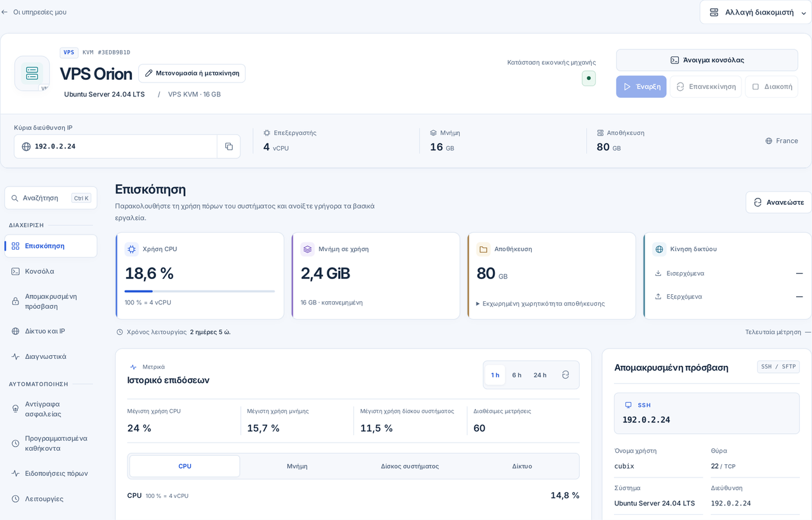Open the Αλλαγή διακομιστή dropdown
The width and height of the screenshot is (812, 520).
coord(756,12)
